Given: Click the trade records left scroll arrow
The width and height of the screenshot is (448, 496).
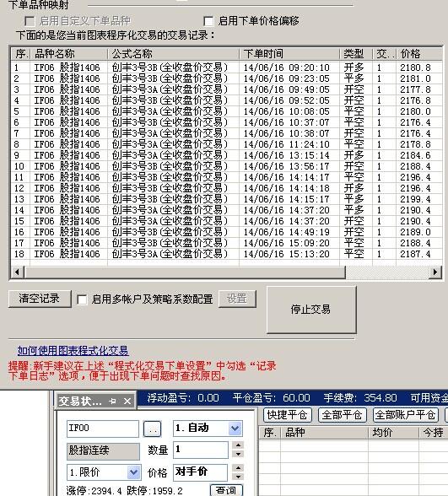Looking at the screenshot, I should pyautogui.click(x=18, y=272).
